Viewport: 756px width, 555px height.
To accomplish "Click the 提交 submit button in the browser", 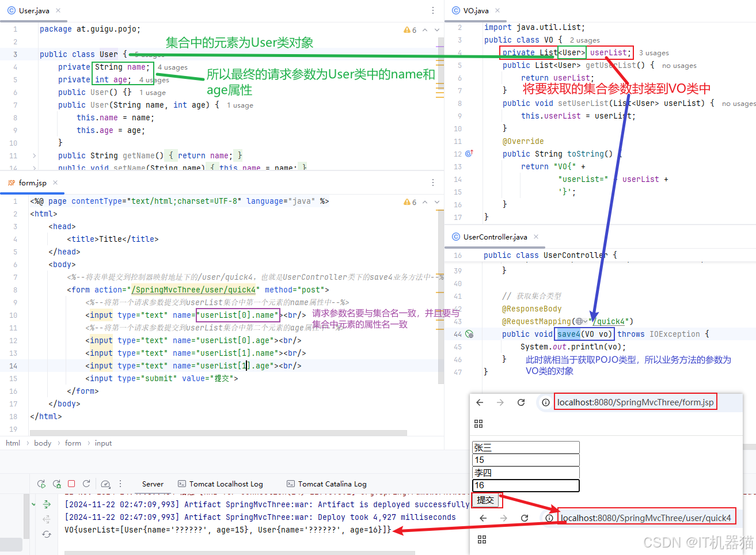I will pos(485,500).
